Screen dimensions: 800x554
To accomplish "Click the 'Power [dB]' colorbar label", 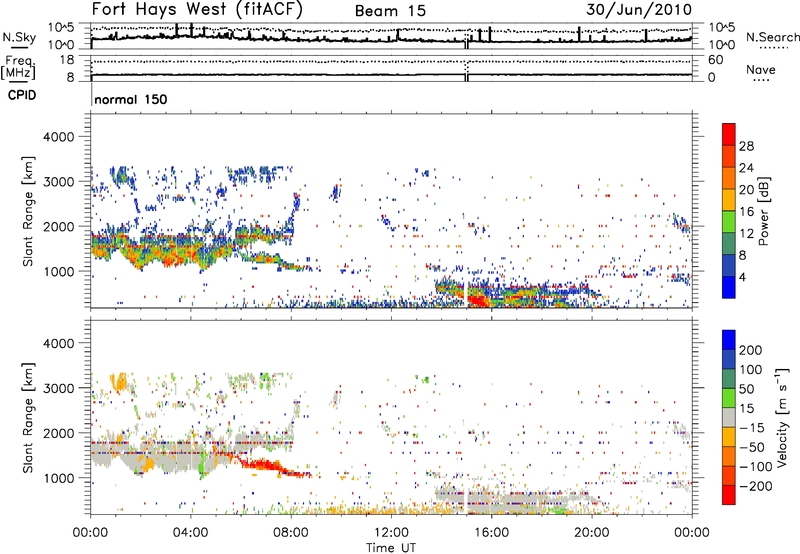I will [x=763, y=211].
